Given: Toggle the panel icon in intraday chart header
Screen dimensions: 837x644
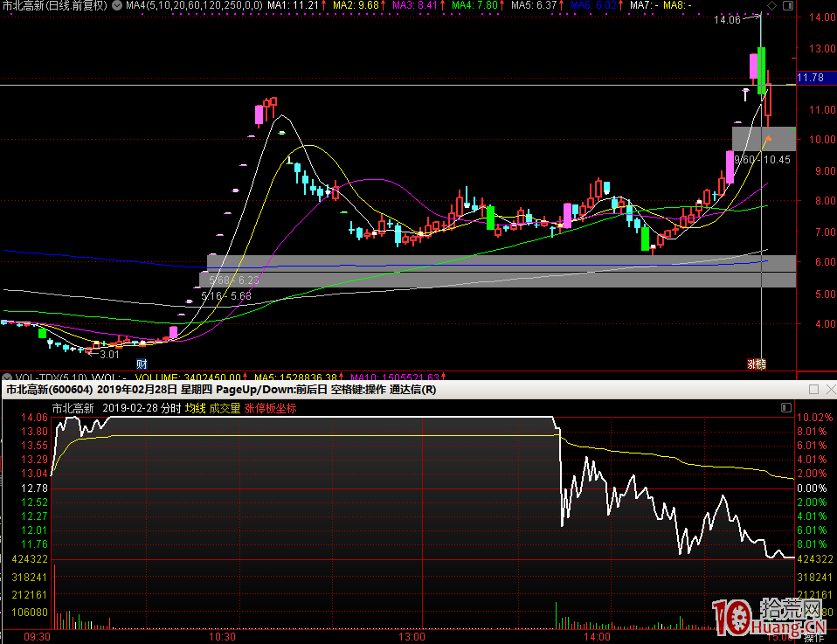Looking at the screenshot, I should [x=786, y=408].
